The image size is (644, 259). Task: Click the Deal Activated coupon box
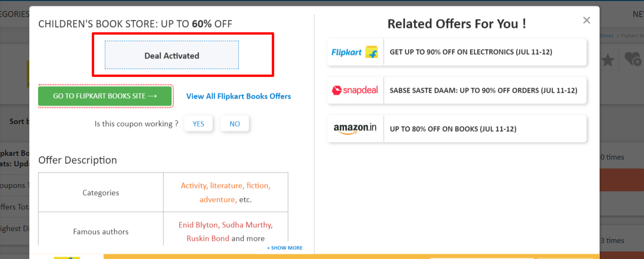(171, 55)
